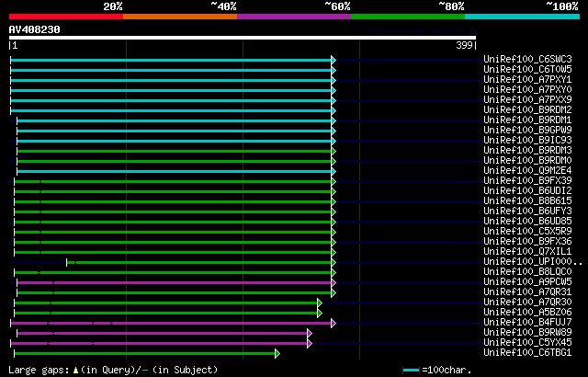588x377 pixels.
Task: Select the UniRef100_B6UDI2 label
Action: click(527, 191)
